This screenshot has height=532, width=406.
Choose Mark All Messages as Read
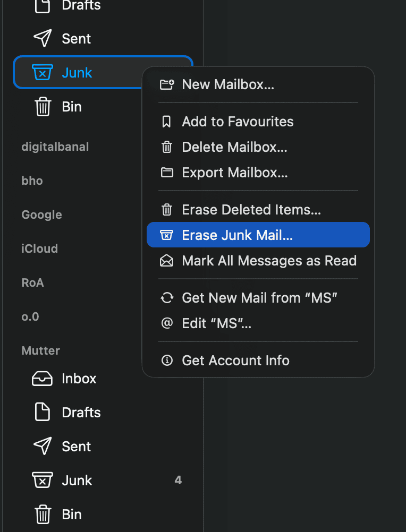(x=258, y=261)
